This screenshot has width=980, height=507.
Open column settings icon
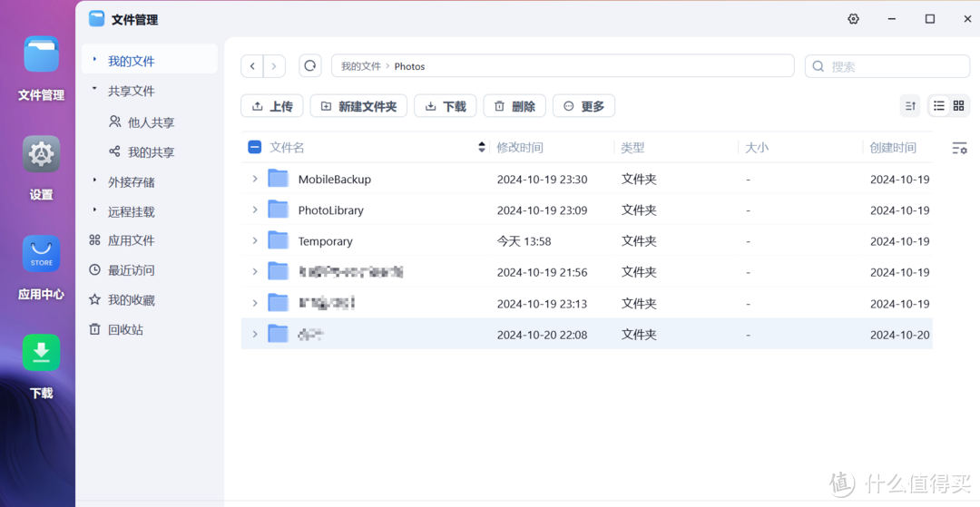959,148
